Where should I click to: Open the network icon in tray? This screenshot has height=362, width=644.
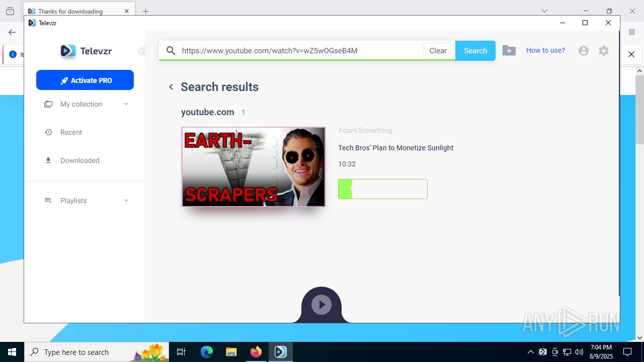point(567,352)
